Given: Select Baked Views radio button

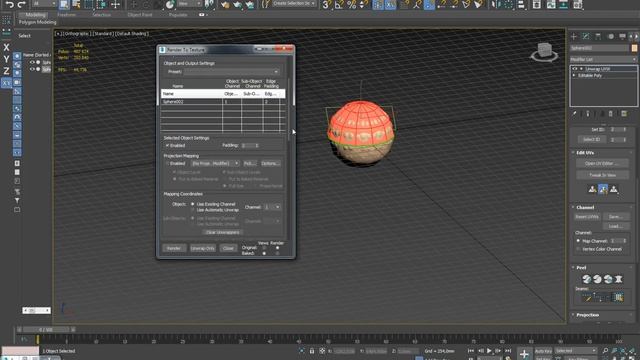Looking at the screenshot, I should (264, 253).
